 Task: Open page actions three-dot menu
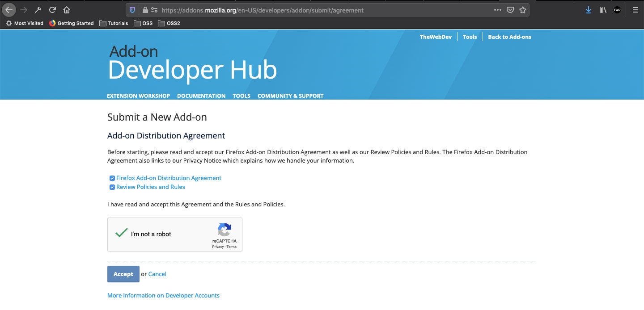[x=498, y=10]
